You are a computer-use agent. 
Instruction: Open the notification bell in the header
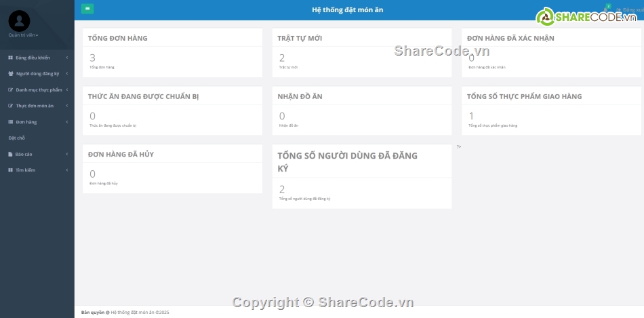click(x=607, y=9)
